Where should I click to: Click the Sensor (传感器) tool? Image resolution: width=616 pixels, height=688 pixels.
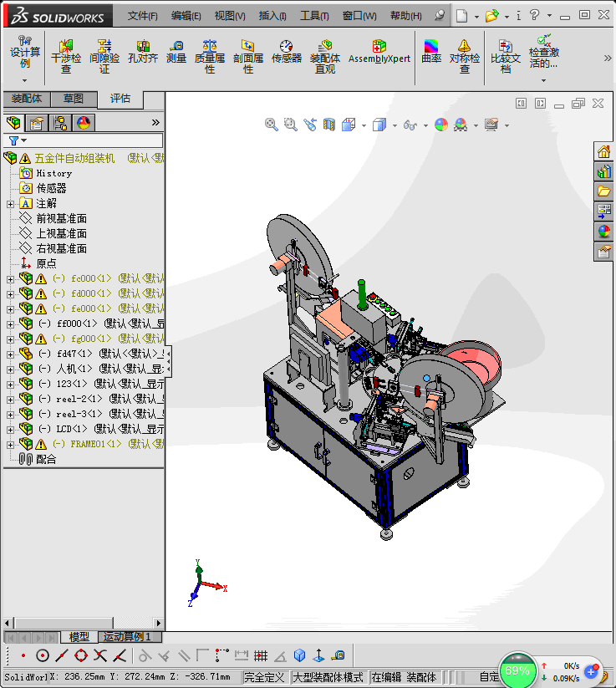287,51
